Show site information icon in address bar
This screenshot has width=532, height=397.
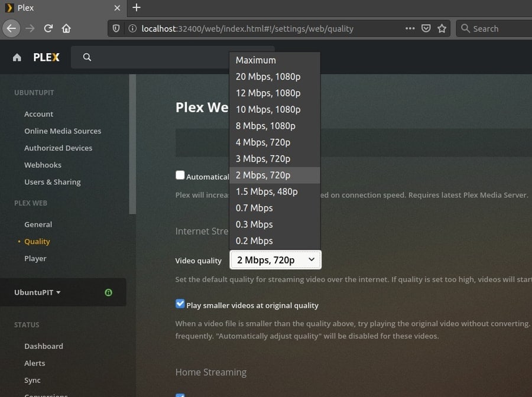pos(132,28)
